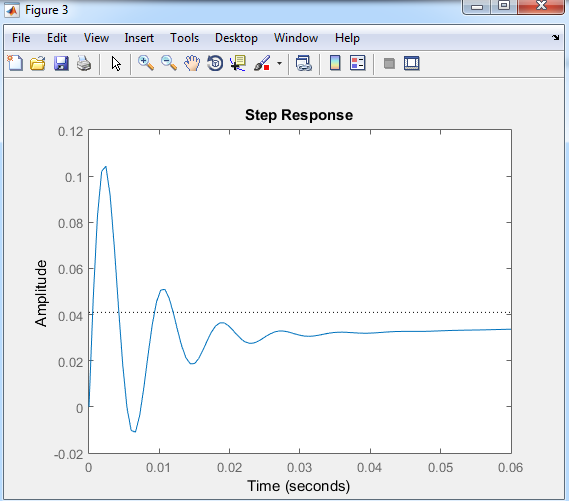The height and width of the screenshot is (501, 569).
Task: Open the brush color dropdown arrow
Action: pos(279,63)
